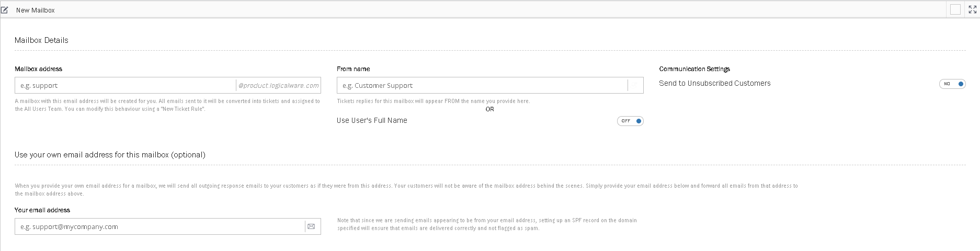Image resolution: width=980 pixels, height=251 pixels.
Task: Click into the From name text field
Action: pyautogui.click(x=481, y=85)
